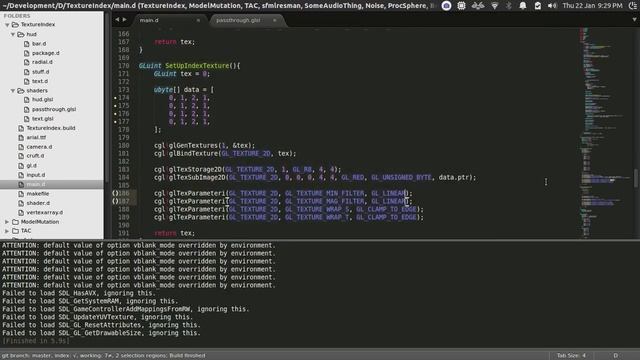Click the round blue indicator icon
Screen dimensions: 640x360
point(447,6)
